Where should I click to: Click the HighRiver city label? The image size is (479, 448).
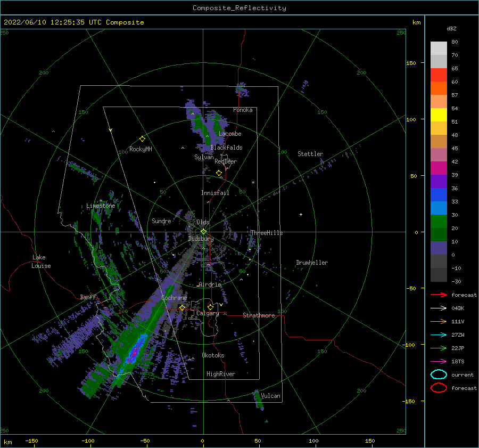click(221, 374)
